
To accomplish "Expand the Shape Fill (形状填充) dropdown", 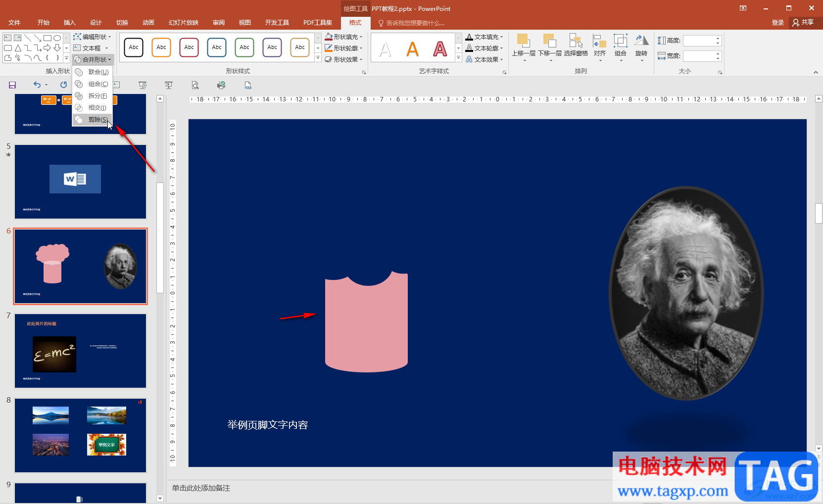I will point(344,37).
